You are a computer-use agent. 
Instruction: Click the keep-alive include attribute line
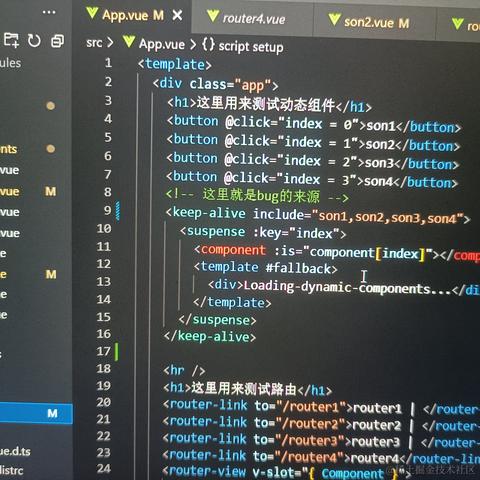[x=318, y=215]
